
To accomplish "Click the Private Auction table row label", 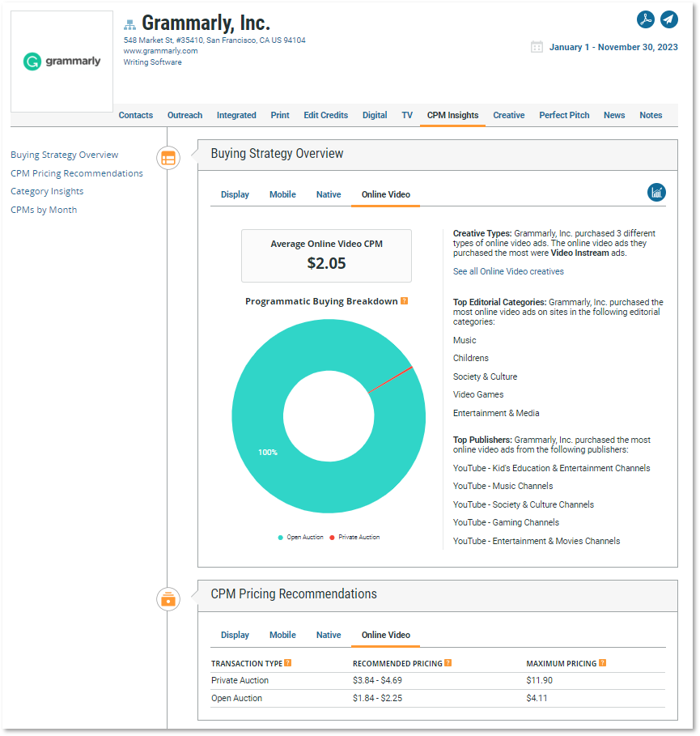I will coord(240,680).
